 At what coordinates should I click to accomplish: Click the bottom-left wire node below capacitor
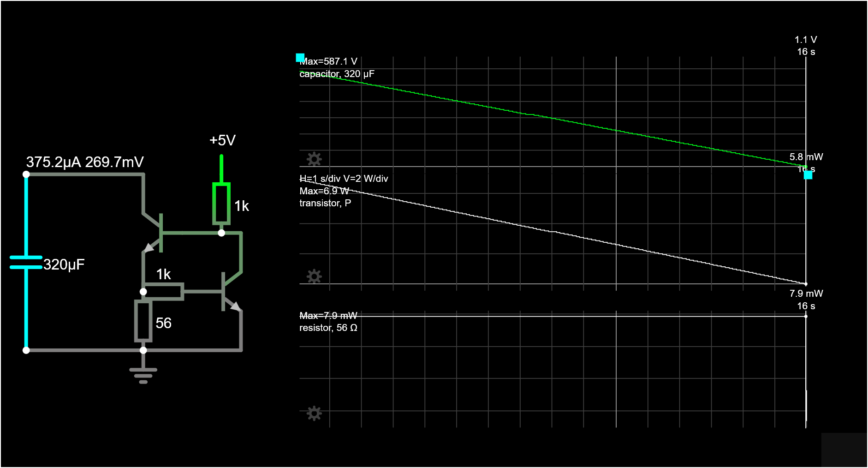coord(26,350)
